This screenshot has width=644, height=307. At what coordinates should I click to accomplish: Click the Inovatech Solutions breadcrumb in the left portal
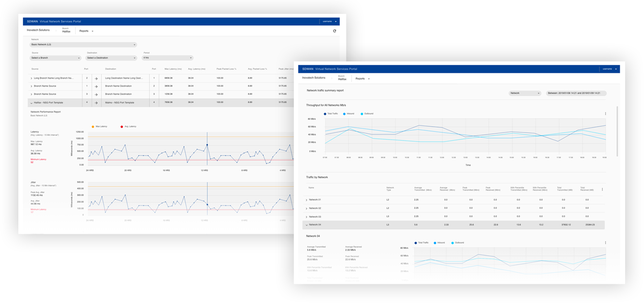point(38,30)
